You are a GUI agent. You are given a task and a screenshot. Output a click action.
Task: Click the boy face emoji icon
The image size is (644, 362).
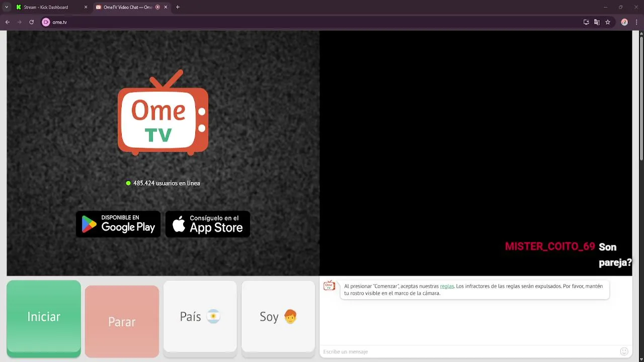[x=290, y=316]
